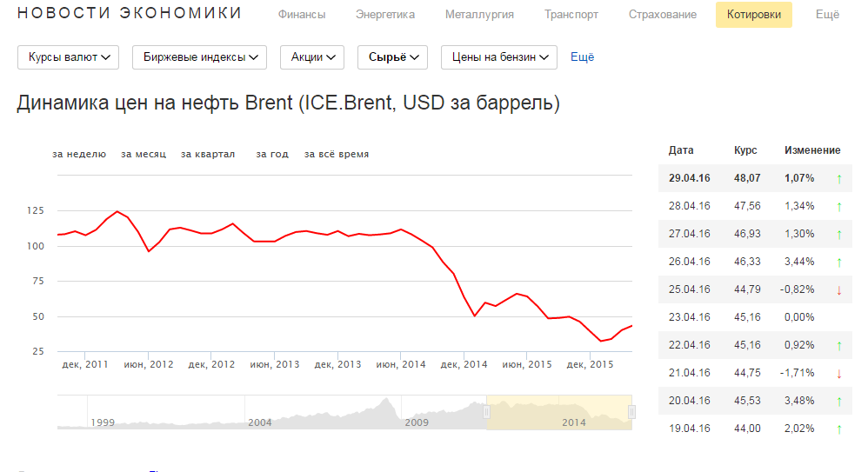Click the left handle of the range navigator
This screenshot has height=472, width=868.
[487, 411]
